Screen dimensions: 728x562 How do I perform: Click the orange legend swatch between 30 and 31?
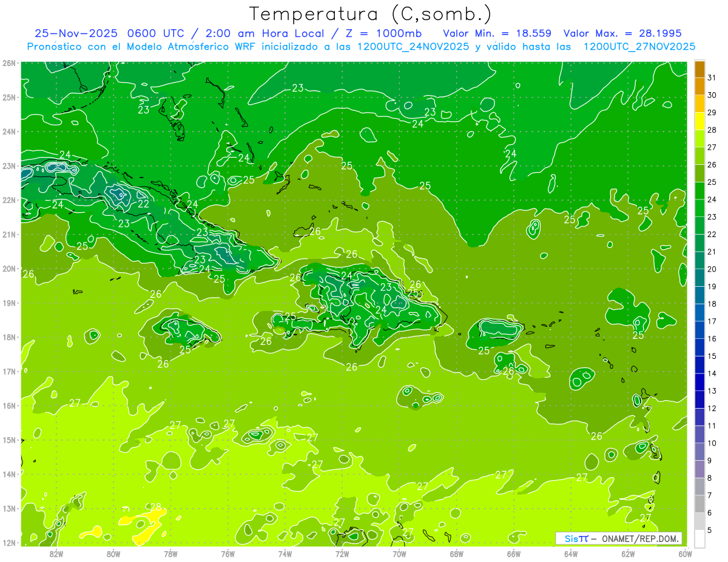click(x=699, y=86)
